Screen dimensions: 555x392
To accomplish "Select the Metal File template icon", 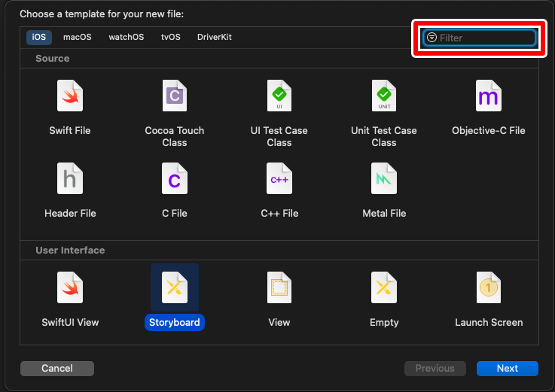I will tap(384, 178).
